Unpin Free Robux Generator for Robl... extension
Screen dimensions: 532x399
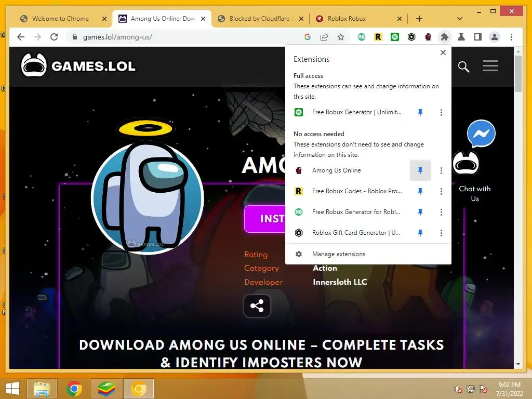(420, 212)
